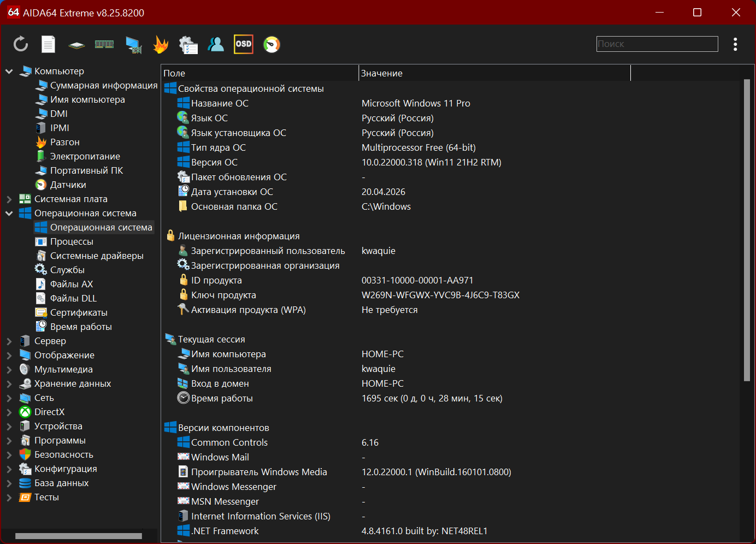
Task: Open the Report document icon in toolbar
Action: pyautogui.click(x=49, y=44)
